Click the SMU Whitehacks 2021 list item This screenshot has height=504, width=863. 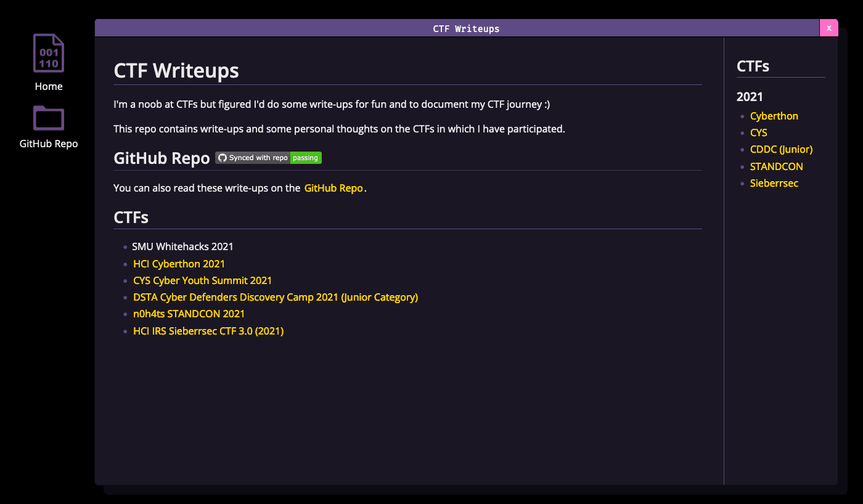click(182, 246)
